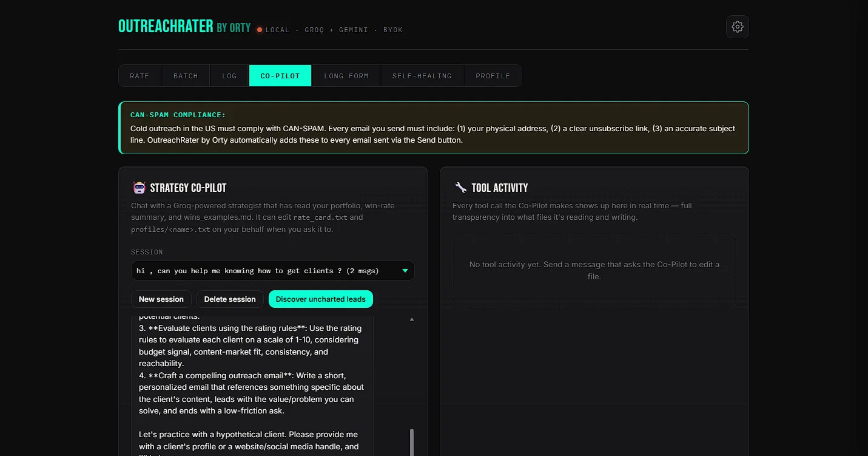Click the BYOK header text

(x=393, y=30)
